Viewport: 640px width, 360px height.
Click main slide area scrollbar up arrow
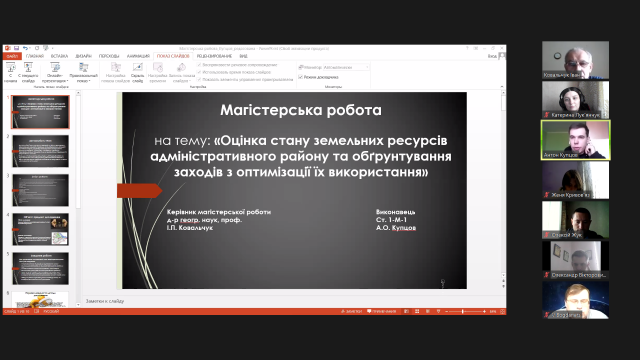point(503,93)
